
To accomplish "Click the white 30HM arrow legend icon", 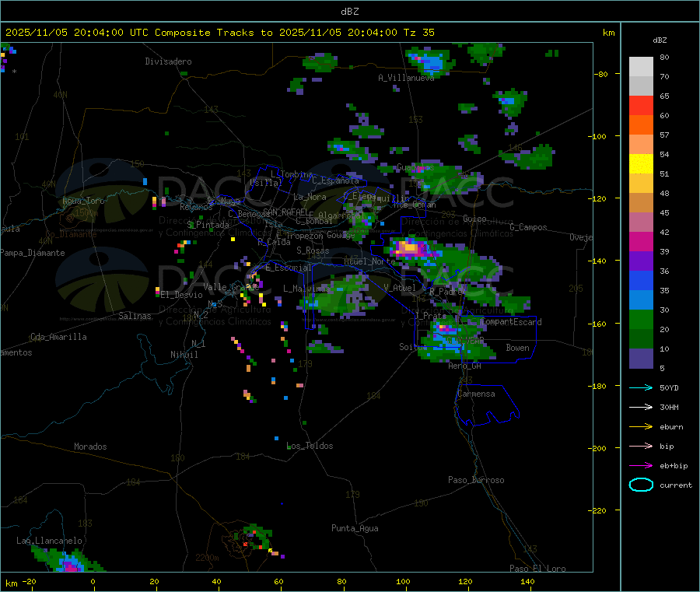I will [x=641, y=407].
